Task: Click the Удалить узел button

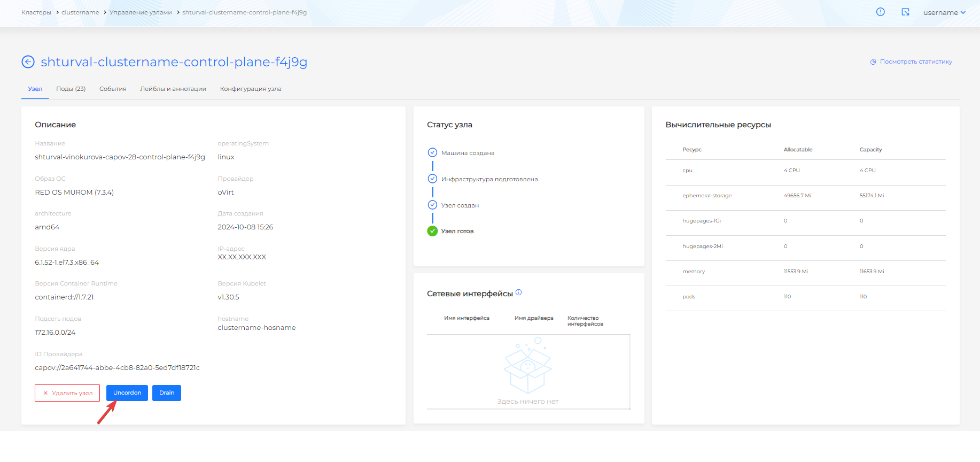Action: (67, 393)
